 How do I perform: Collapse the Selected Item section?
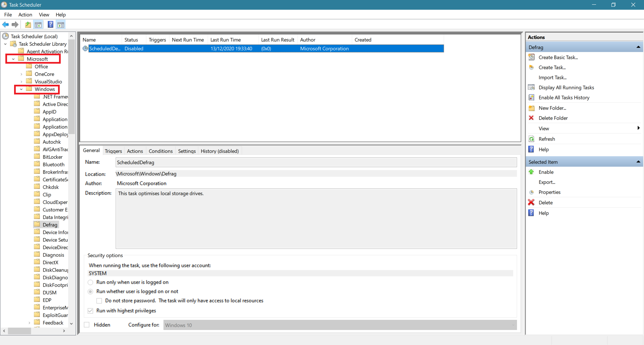click(x=638, y=162)
